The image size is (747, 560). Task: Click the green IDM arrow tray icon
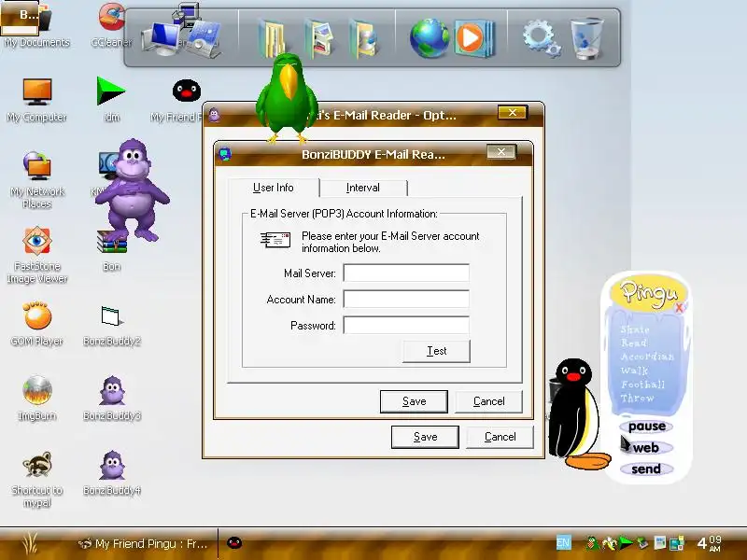pos(626,542)
